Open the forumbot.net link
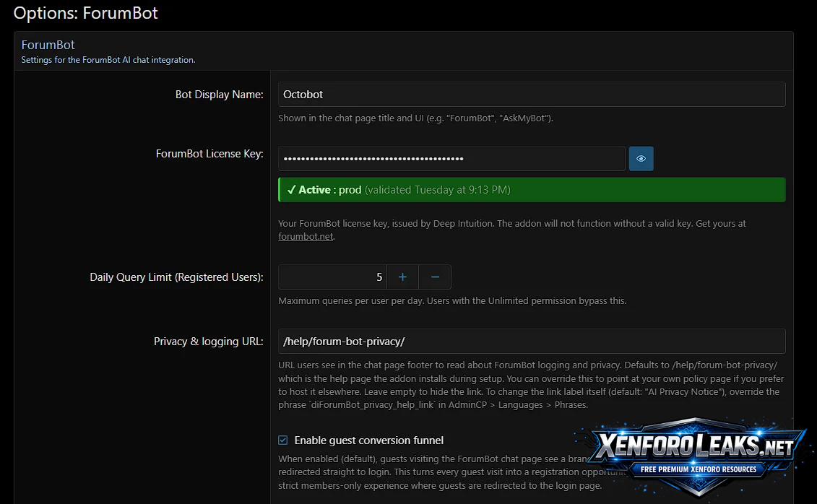The height and width of the screenshot is (504, 817). pyautogui.click(x=306, y=236)
